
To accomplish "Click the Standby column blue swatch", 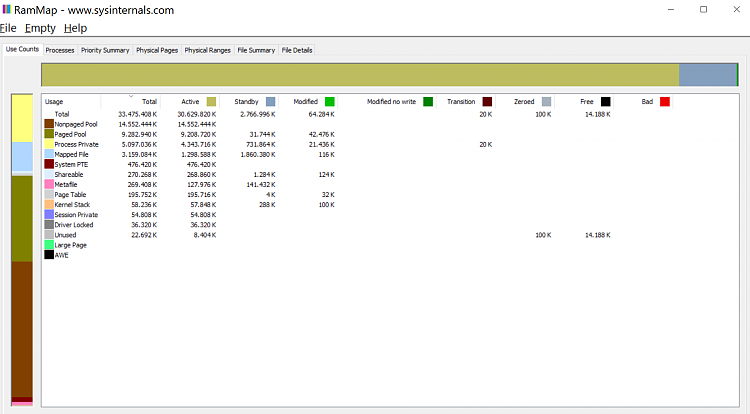I will click(271, 102).
